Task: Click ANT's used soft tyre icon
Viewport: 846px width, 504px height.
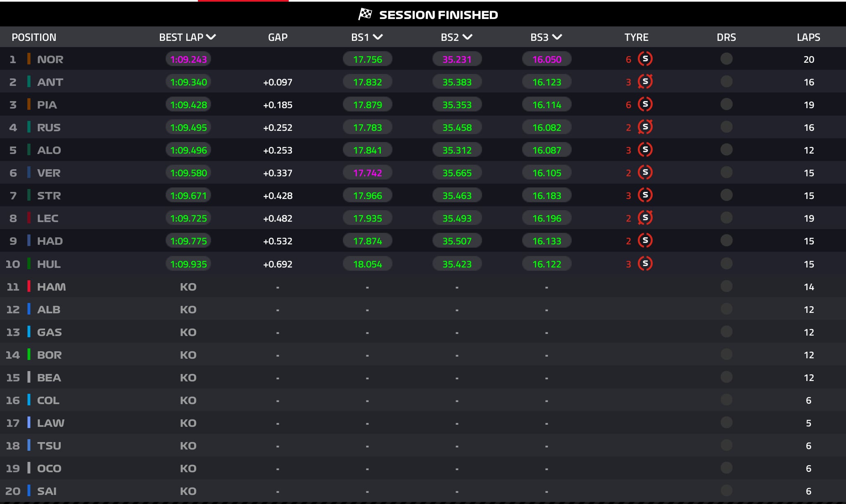Action: (645, 82)
